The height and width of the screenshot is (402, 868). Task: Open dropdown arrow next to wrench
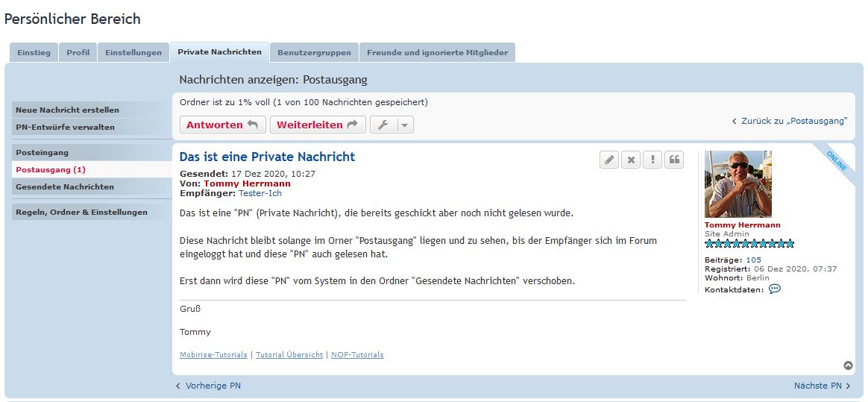pos(405,125)
